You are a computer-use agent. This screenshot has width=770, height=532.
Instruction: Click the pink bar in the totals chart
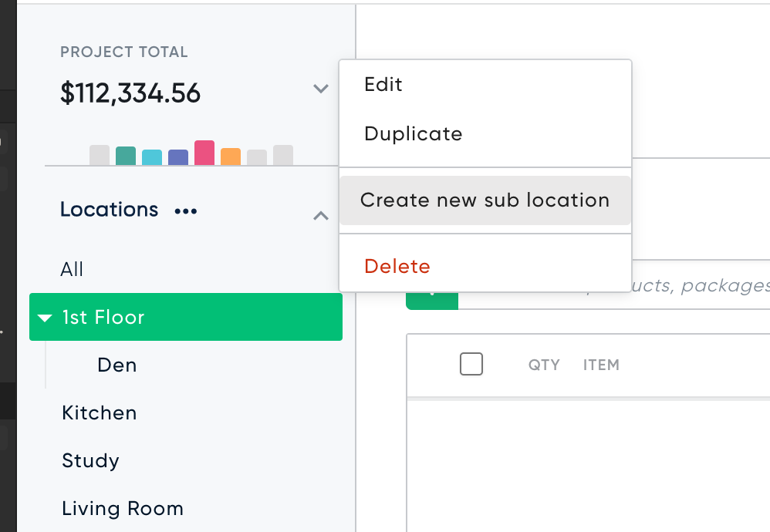click(204, 153)
